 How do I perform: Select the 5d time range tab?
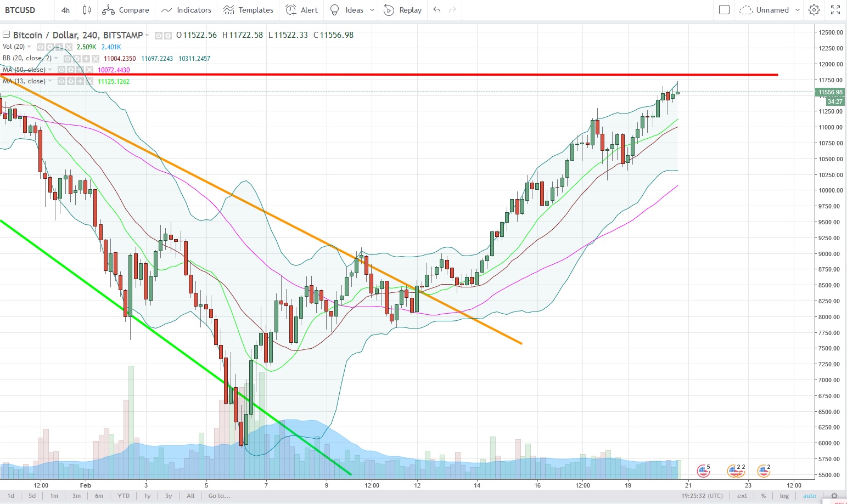point(32,496)
